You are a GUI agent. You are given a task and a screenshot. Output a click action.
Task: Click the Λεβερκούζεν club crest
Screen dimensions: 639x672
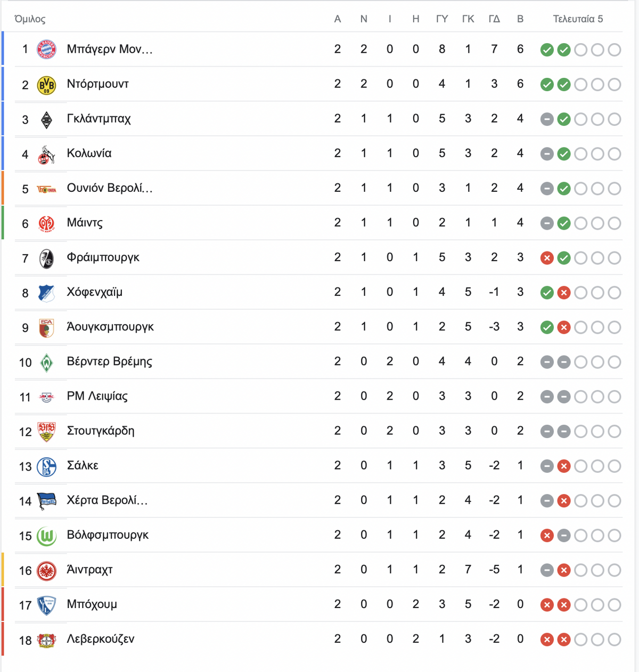click(x=46, y=640)
